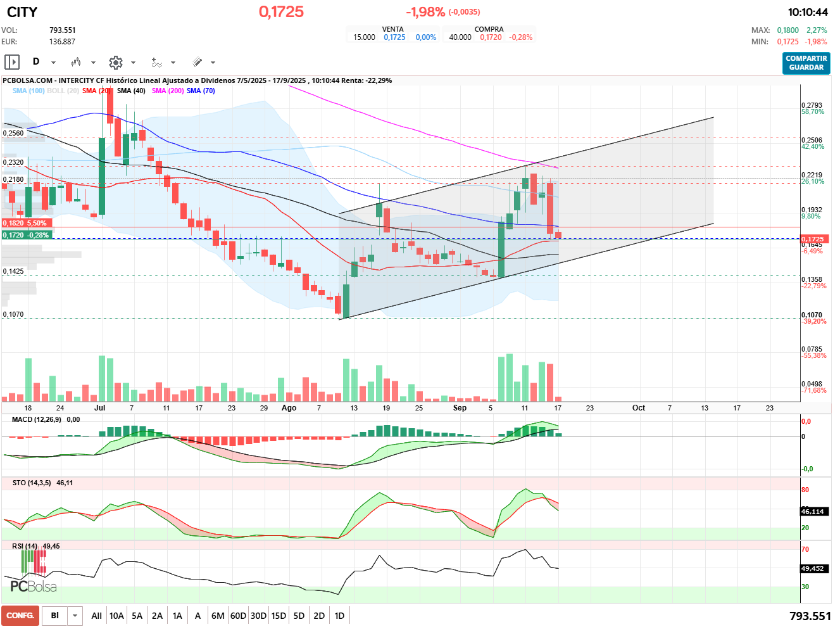Viewport: 840px width, 629px height.
Task: Toggle the SMA (70) indicator label
Action: (201, 91)
